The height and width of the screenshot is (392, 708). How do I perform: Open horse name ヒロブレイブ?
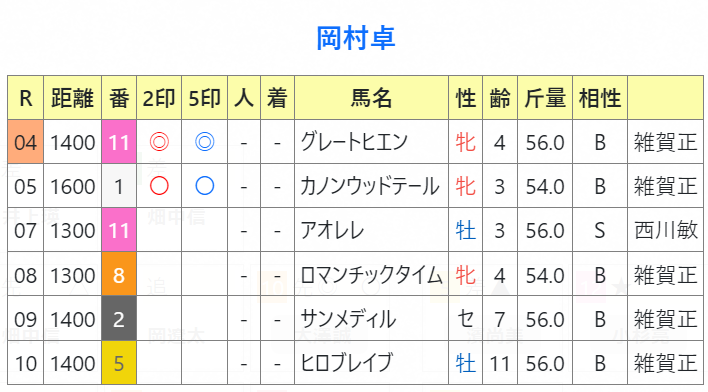tap(346, 363)
